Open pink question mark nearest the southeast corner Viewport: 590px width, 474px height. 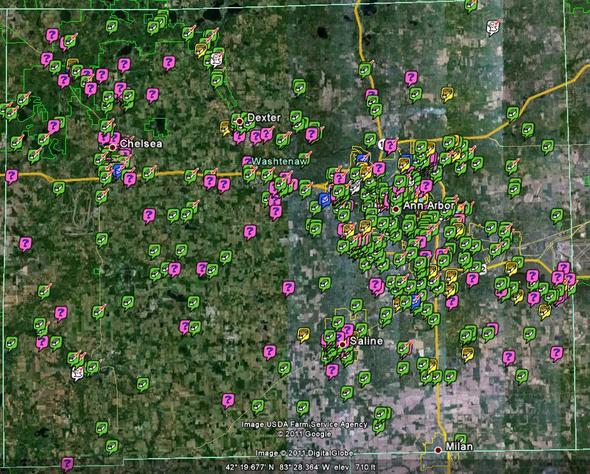point(557,354)
